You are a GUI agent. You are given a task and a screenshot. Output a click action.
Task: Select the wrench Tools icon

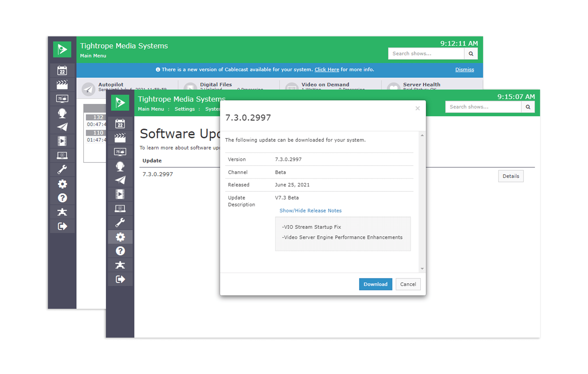point(120,222)
